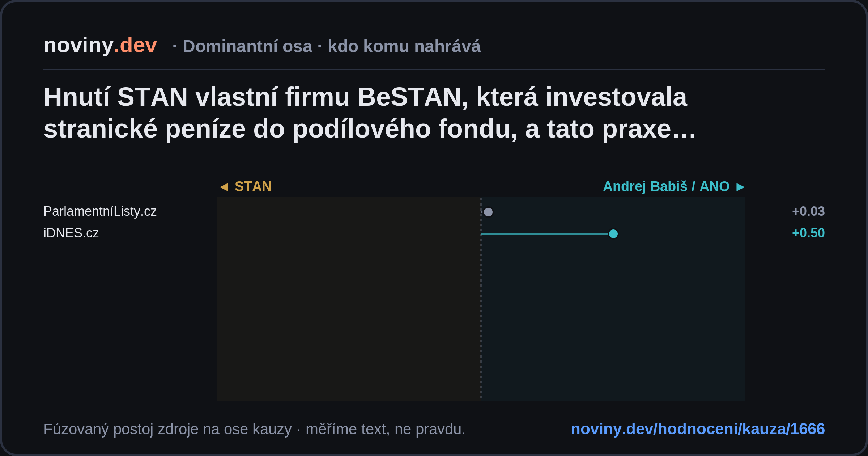Click the noviny.dev logo

coord(100,45)
